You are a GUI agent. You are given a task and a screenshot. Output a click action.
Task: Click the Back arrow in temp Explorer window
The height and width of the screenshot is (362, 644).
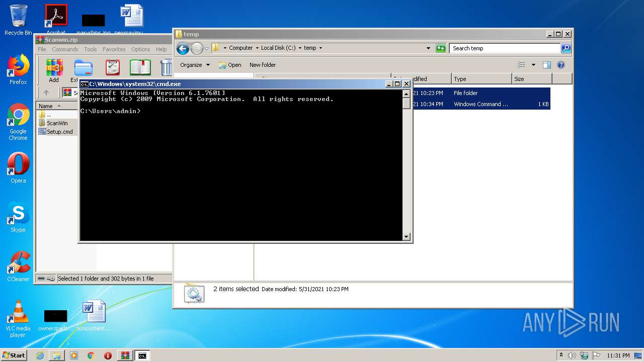183,48
